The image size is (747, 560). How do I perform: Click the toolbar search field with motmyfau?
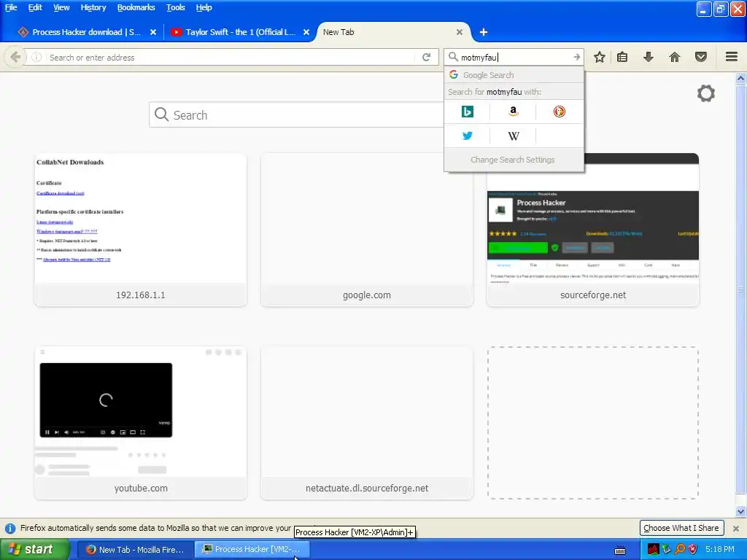click(x=516, y=57)
